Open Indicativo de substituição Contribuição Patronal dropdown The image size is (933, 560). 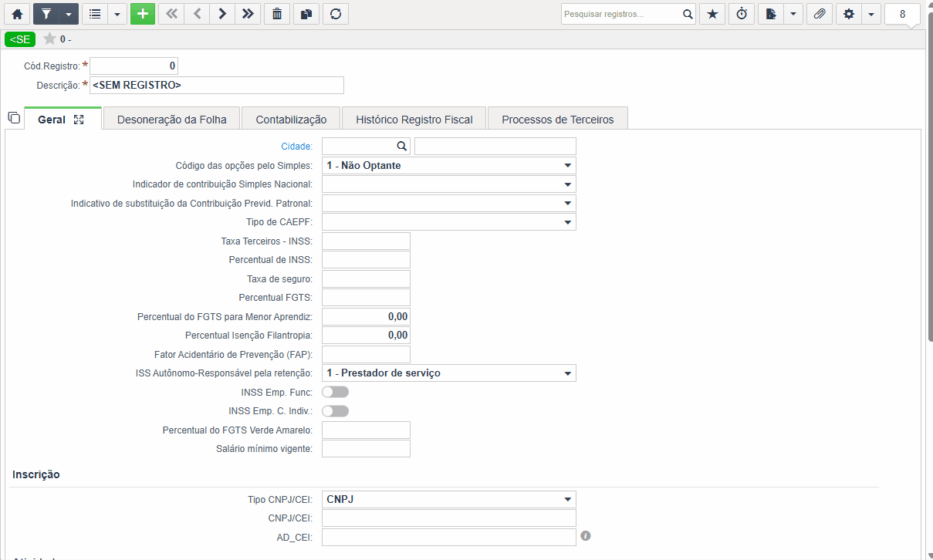449,203
